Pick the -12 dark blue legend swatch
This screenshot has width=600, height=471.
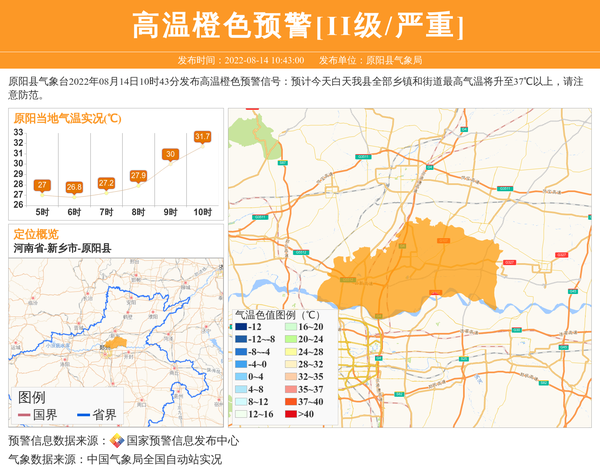(241, 327)
